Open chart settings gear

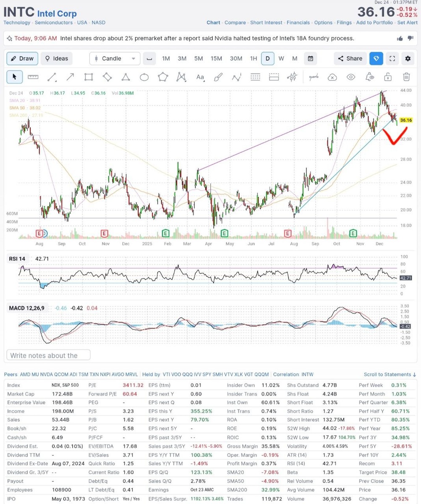[408, 58]
